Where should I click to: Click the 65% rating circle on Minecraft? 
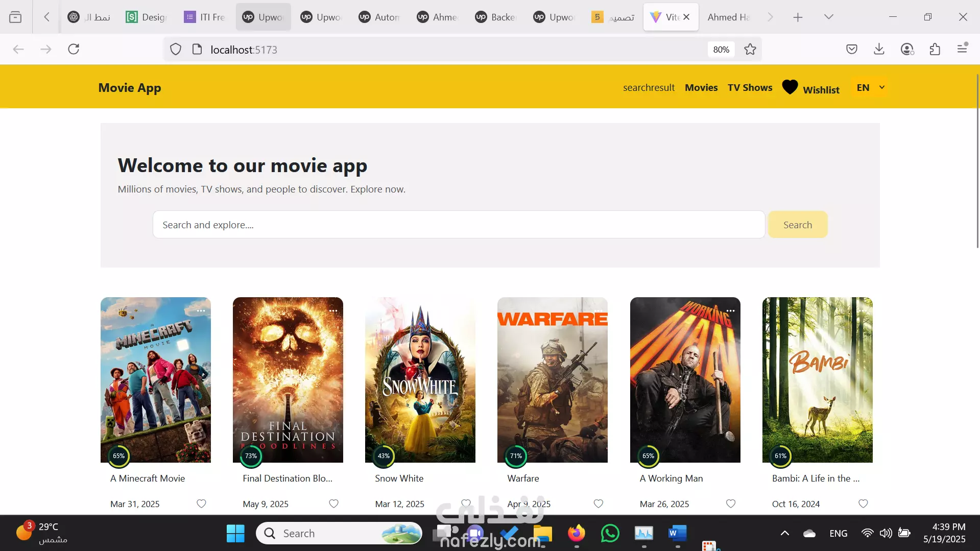point(119,456)
